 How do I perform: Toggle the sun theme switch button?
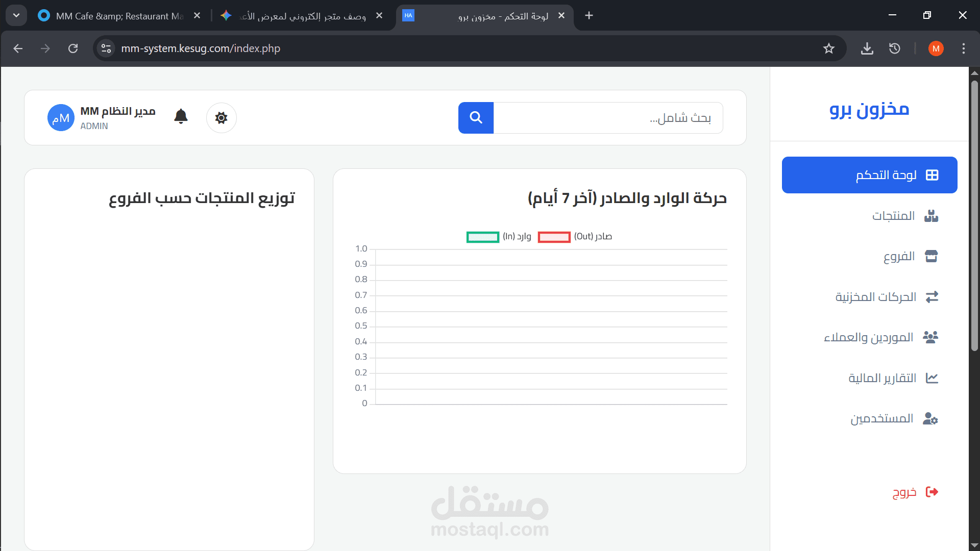(221, 118)
